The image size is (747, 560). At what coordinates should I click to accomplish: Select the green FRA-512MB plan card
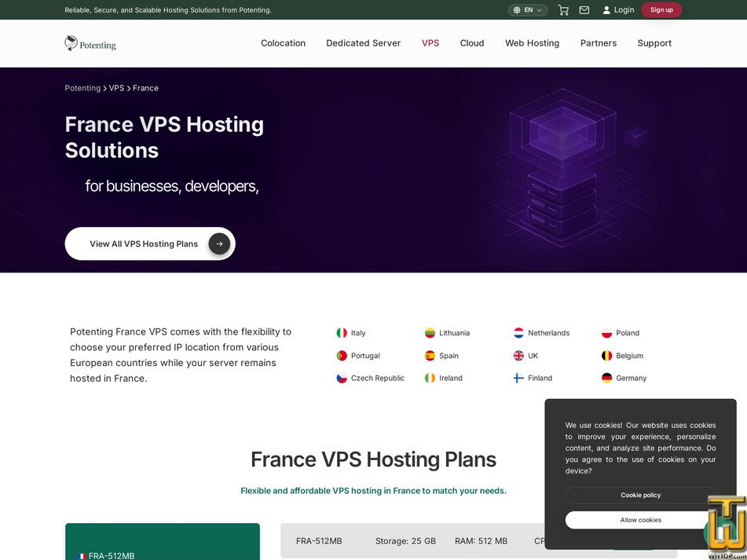(163, 541)
